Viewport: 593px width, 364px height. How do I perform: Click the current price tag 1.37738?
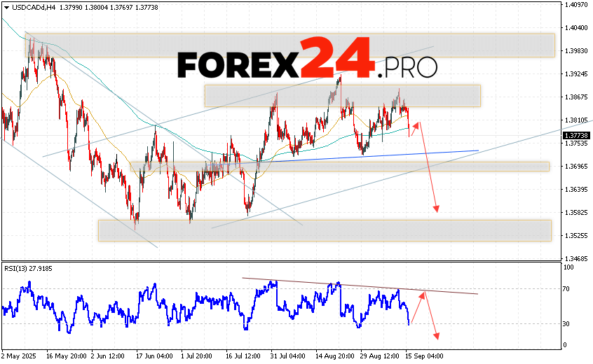click(577, 135)
